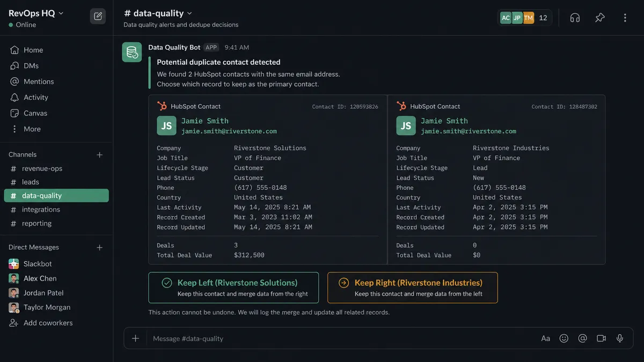The height and width of the screenshot is (362, 644).
Task: Open the #data-quality channel details dropdown
Action: (x=158, y=13)
